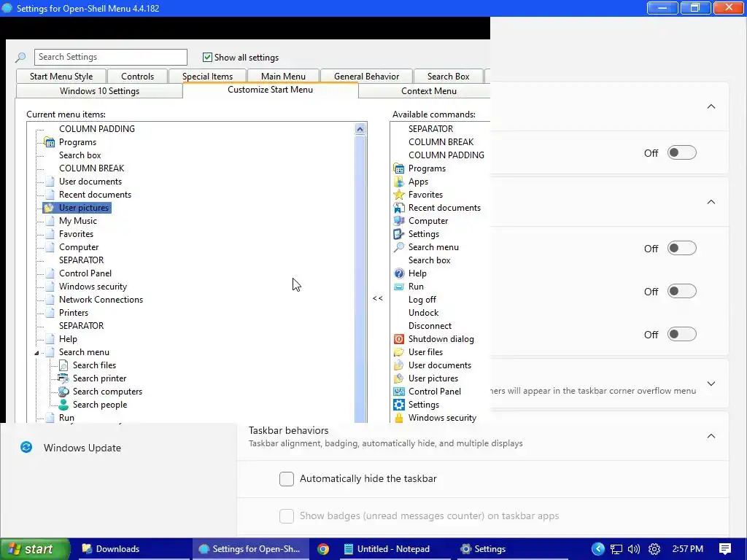Show hidden tray icons with the blue arrow
Screen dimensions: 747x560
[x=598, y=549]
